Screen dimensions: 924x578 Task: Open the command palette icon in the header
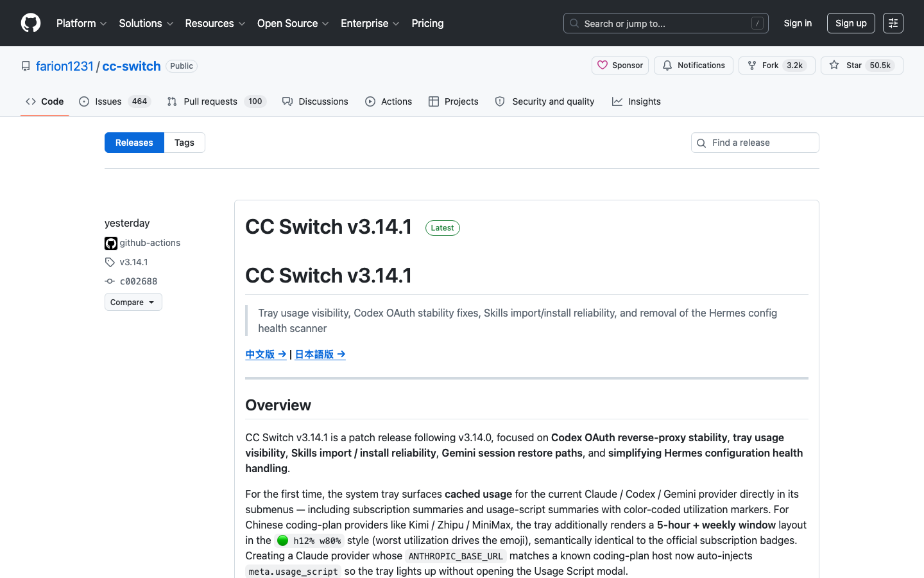tap(893, 23)
